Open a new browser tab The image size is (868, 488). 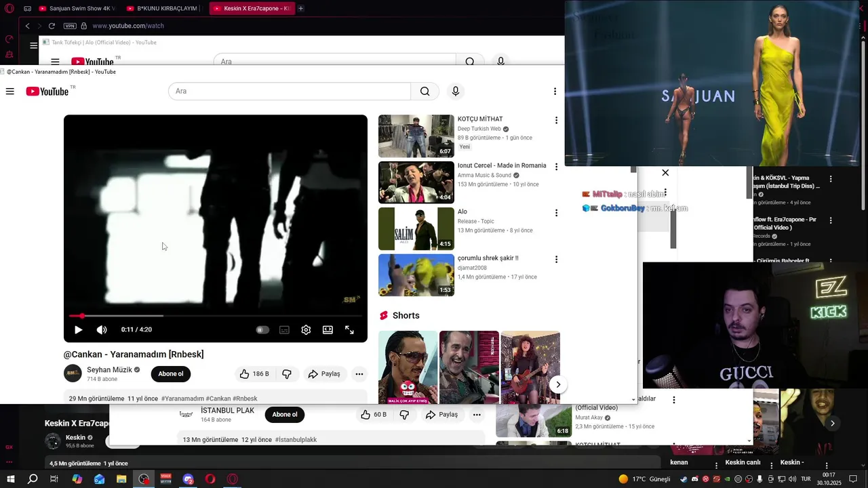pos(301,9)
